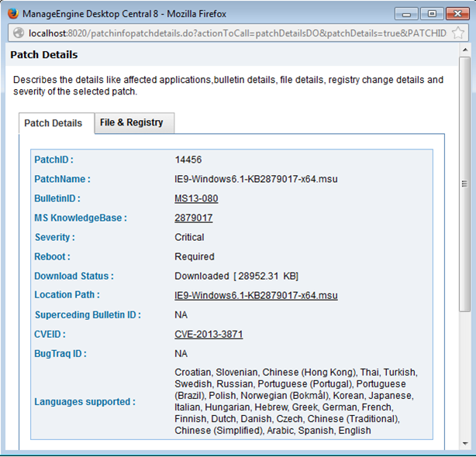Click the BulletinID label
This screenshot has height=457, width=476.
(x=57, y=198)
